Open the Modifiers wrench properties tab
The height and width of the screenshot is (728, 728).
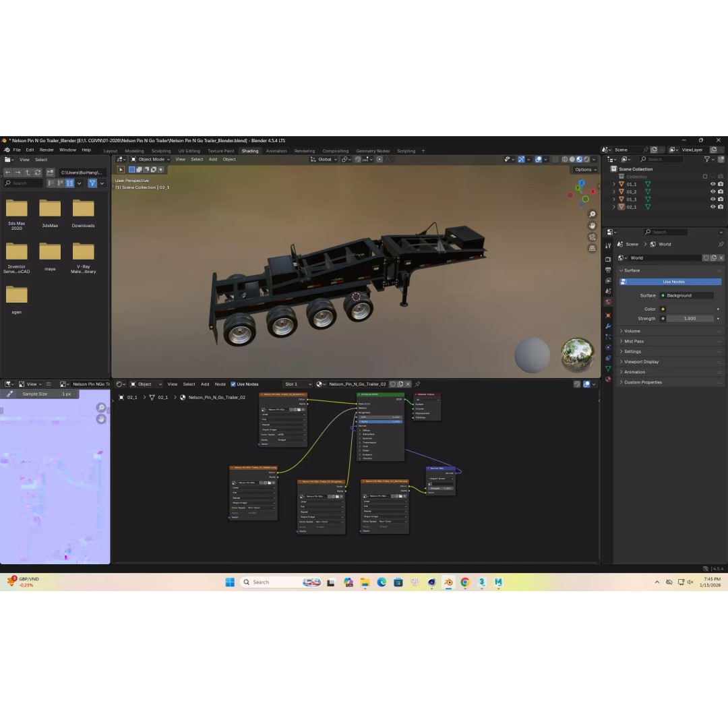click(608, 326)
